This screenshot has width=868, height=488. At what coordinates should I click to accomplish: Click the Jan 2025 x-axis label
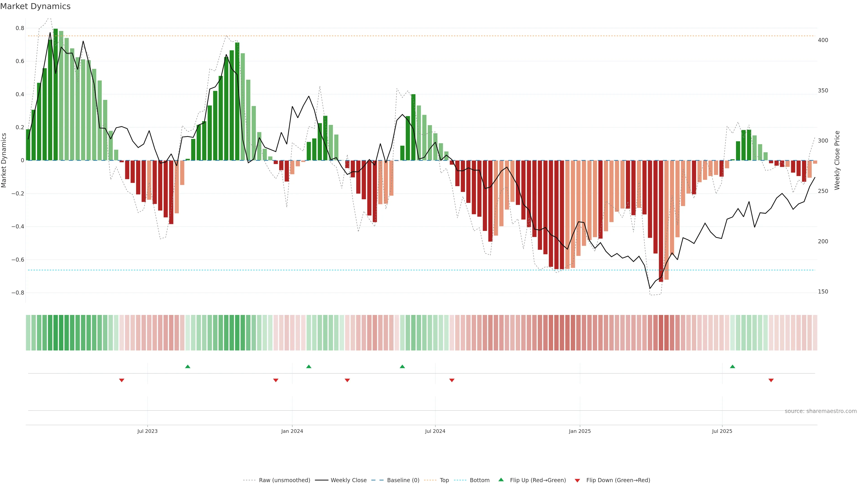click(580, 431)
